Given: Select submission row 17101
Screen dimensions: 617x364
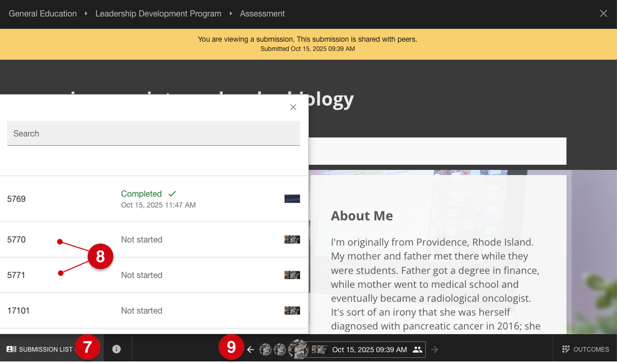Looking at the screenshot, I should (154, 310).
